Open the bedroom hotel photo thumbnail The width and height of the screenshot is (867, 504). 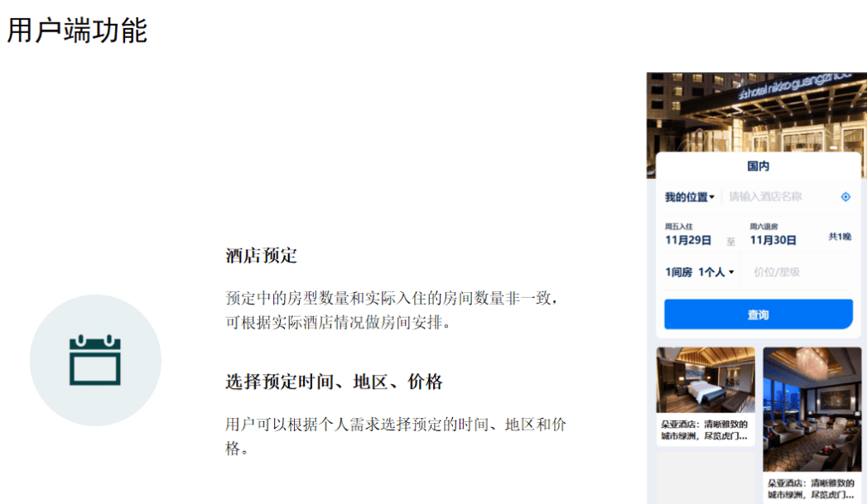706,380
